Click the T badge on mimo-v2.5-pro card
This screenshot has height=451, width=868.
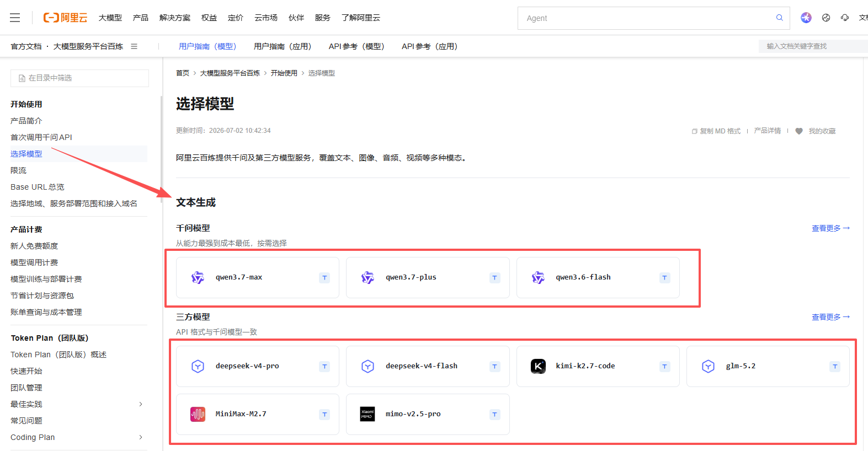tap(494, 415)
